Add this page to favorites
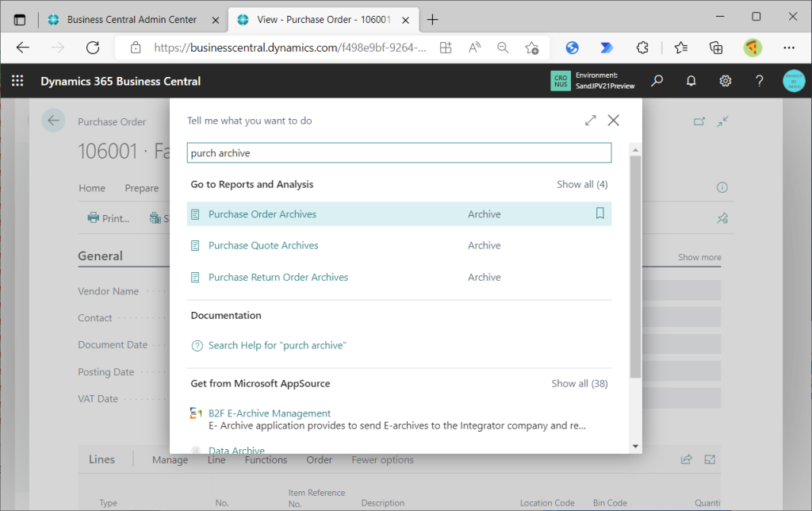This screenshot has height=511, width=812. coord(532,48)
